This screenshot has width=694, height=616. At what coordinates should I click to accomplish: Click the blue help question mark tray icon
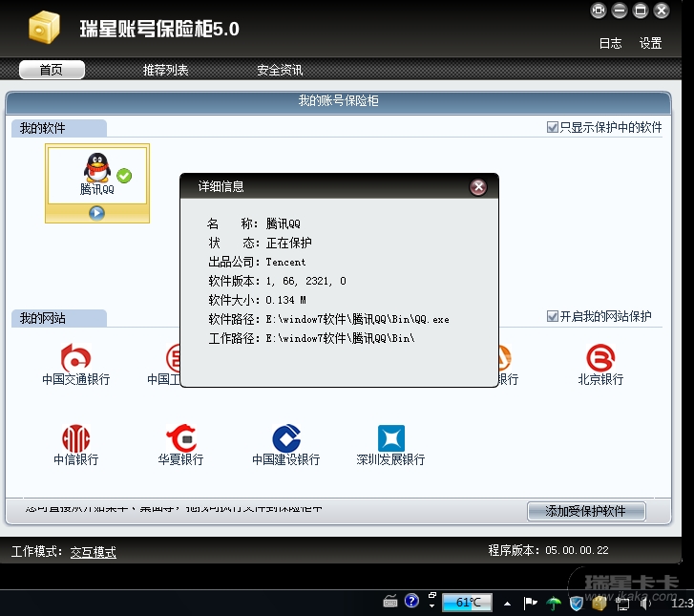coord(411,601)
